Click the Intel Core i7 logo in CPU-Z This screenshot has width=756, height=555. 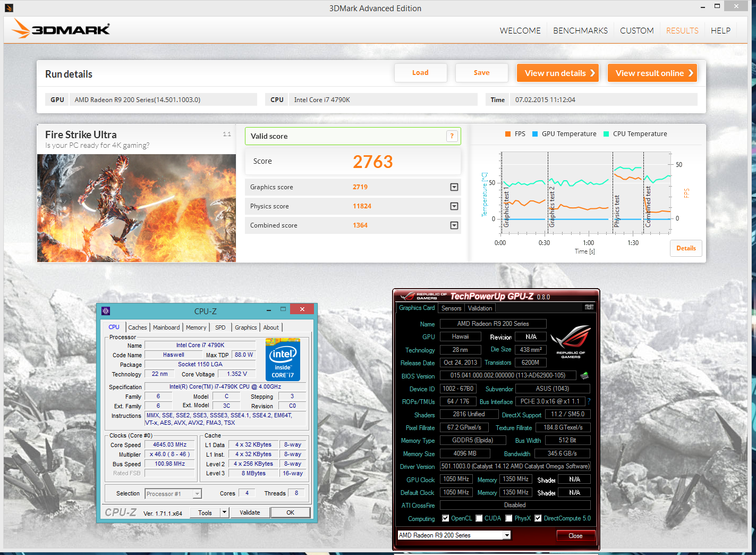[283, 359]
